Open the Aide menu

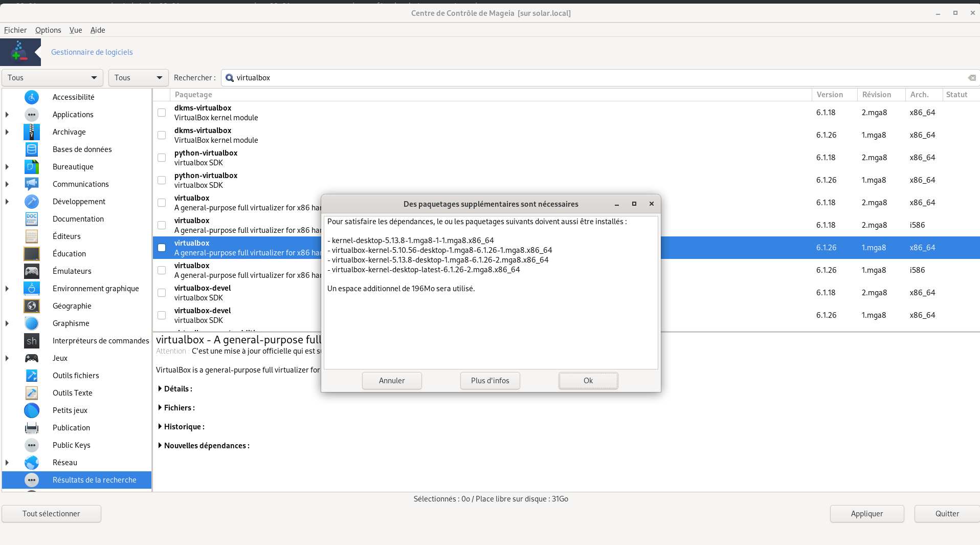(x=98, y=30)
